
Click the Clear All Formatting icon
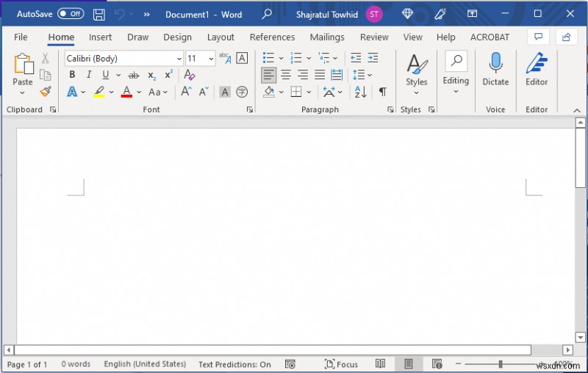click(x=190, y=74)
